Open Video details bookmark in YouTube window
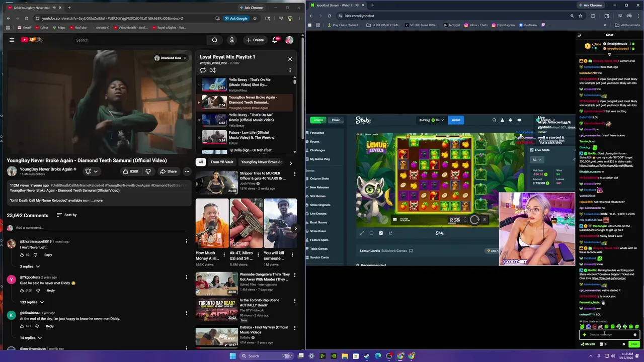The height and width of the screenshot is (362, 644). click(131, 28)
